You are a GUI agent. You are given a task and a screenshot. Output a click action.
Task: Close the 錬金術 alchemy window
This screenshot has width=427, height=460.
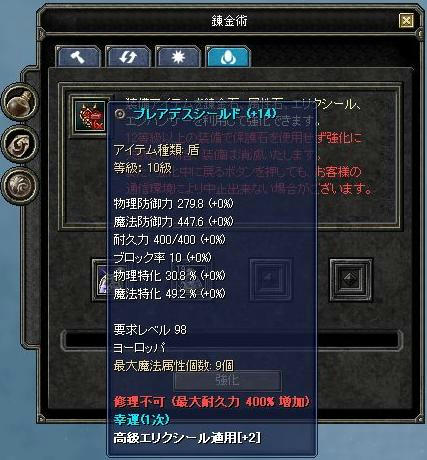pos(406,21)
